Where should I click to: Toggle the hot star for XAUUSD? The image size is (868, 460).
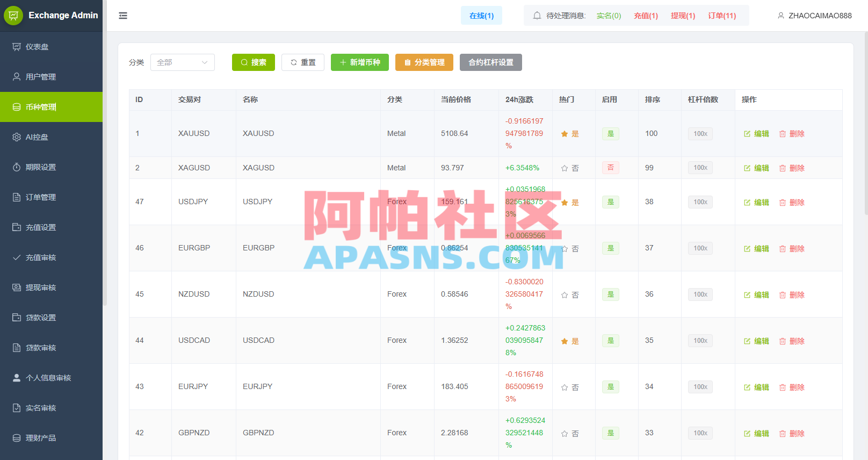[x=565, y=134]
